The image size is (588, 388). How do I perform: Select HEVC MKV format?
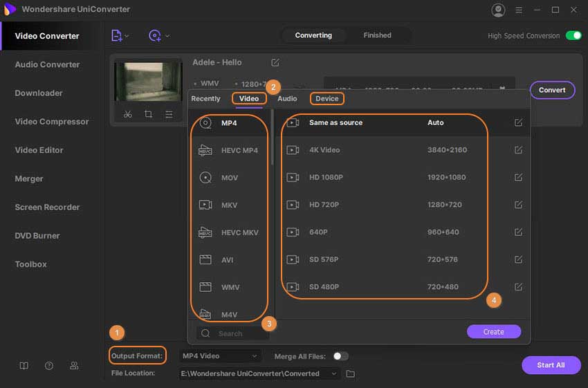pos(230,232)
